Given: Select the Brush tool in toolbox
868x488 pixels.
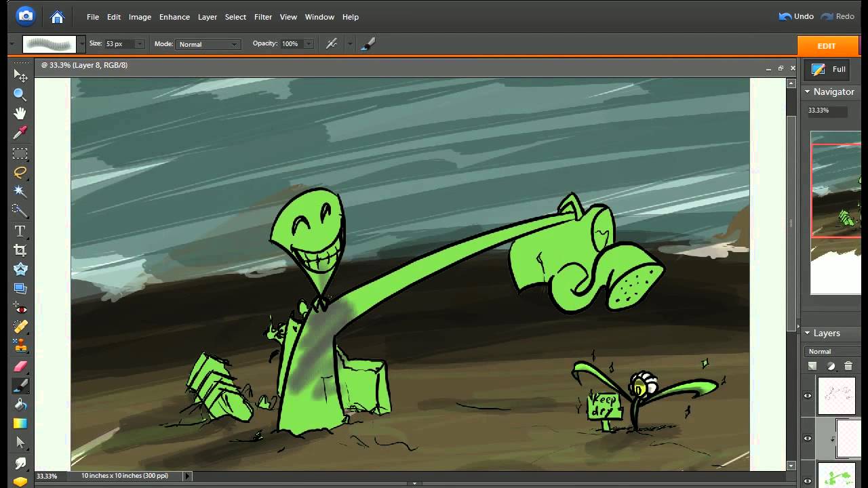Looking at the screenshot, I should 20,386.
